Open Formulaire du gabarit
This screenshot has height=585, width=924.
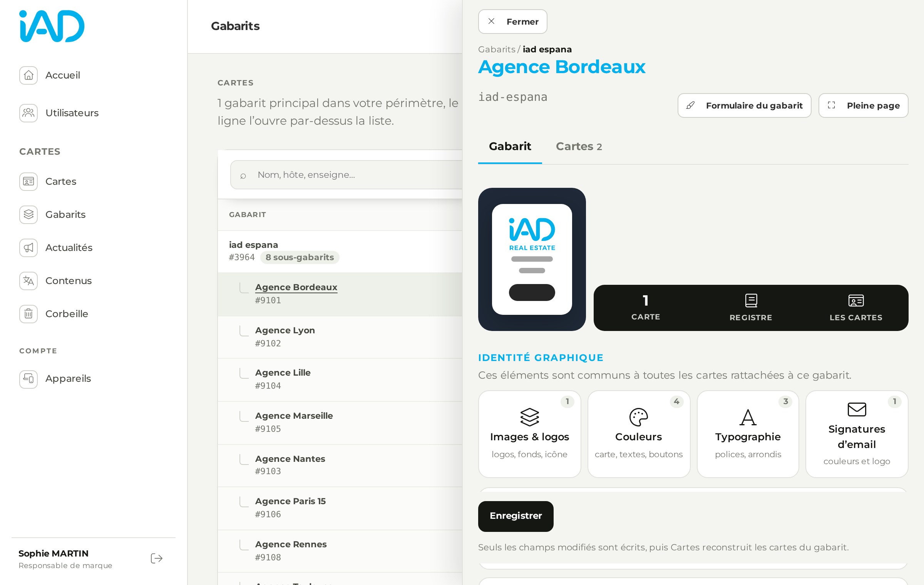tap(744, 105)
